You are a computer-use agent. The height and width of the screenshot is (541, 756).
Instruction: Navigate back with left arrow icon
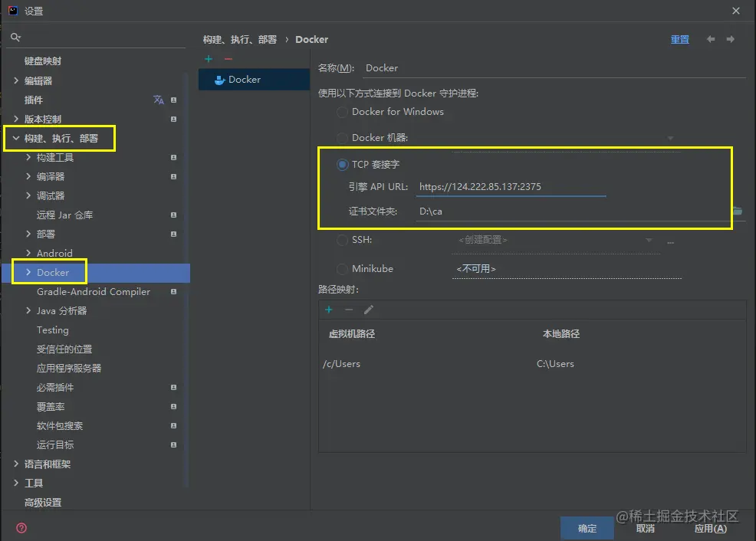point(711,39)
